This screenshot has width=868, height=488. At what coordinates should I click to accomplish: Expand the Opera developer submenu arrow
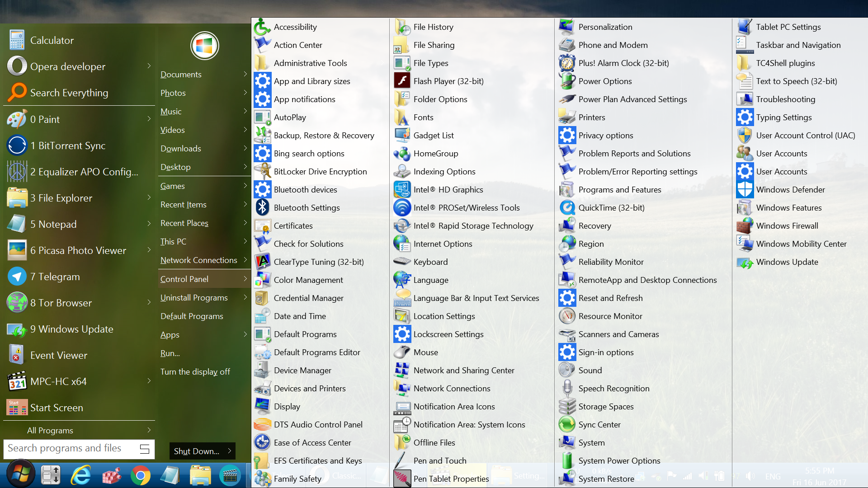tap(149, 66)
